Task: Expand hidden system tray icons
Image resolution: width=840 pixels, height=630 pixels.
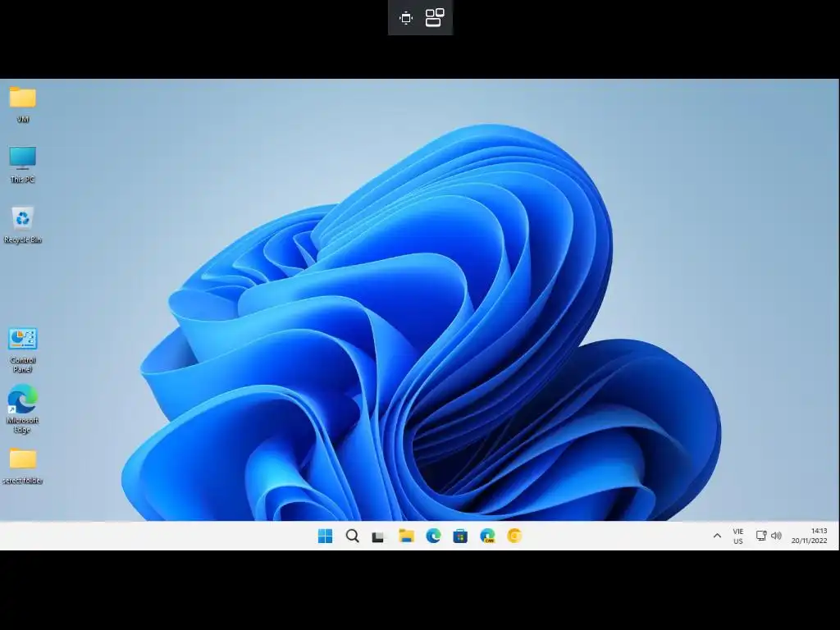Action: click(717, 536)
